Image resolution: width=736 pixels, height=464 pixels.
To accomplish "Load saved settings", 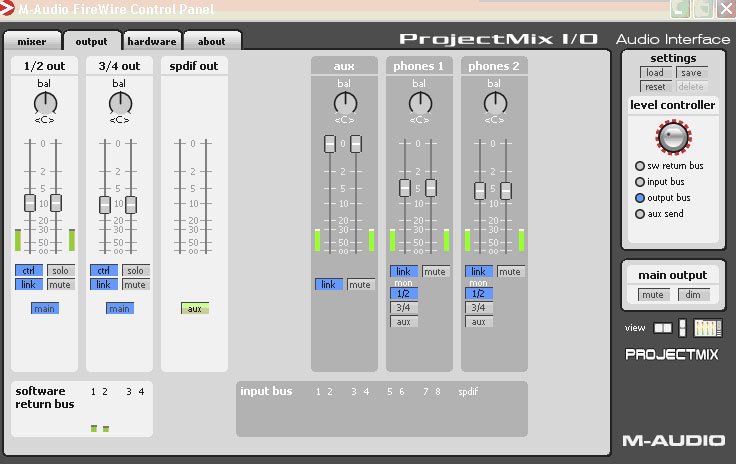I will (655, 72).
